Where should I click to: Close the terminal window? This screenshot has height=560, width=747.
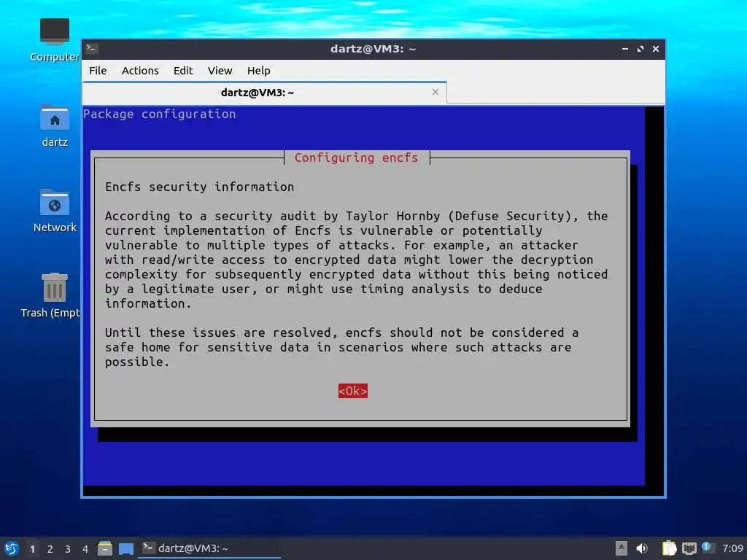tap(656, 49)
